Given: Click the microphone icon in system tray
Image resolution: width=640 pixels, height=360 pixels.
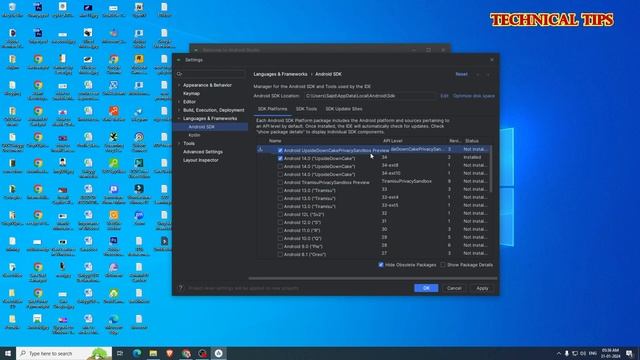Looking at the screenshot, I should [567, 353].
